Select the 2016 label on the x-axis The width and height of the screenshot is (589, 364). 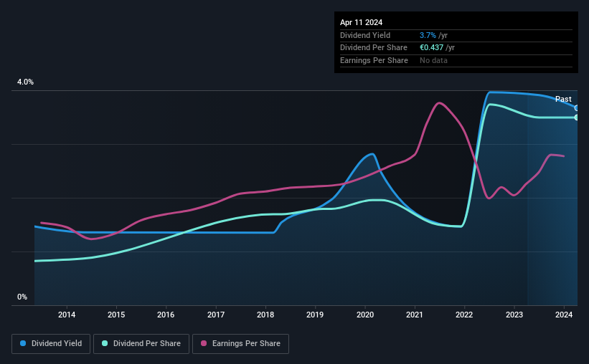tap(166, 315)
